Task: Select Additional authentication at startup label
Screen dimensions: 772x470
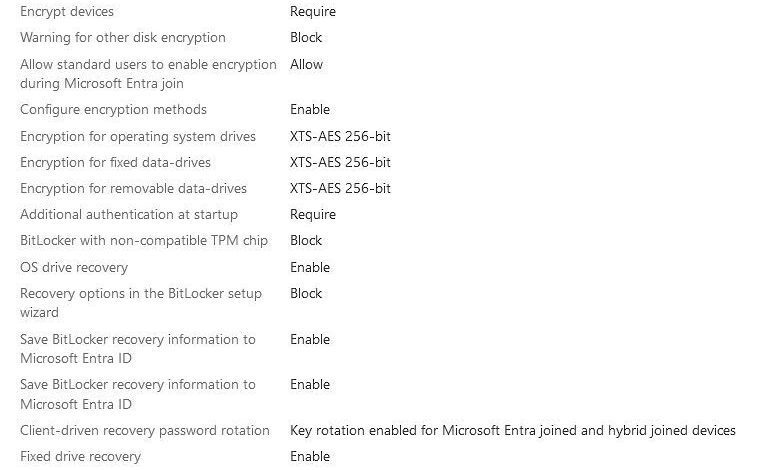Action: [x=129, y=215]
